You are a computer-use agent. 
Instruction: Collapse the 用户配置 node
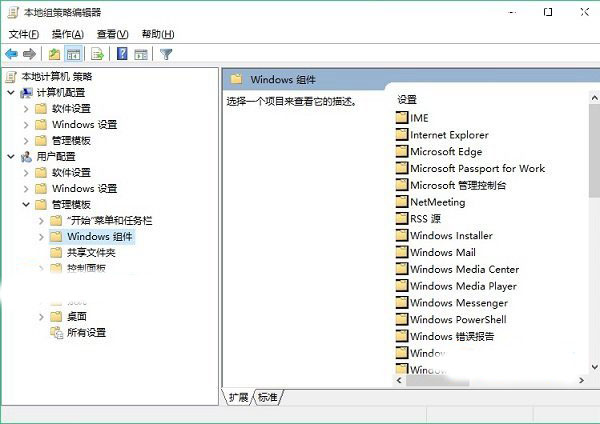[x=11, y=156]
